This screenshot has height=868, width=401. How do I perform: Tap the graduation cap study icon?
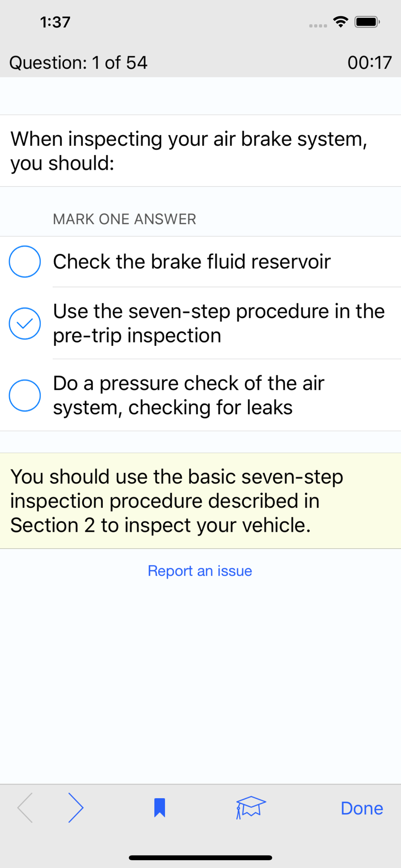pos(250,808)
